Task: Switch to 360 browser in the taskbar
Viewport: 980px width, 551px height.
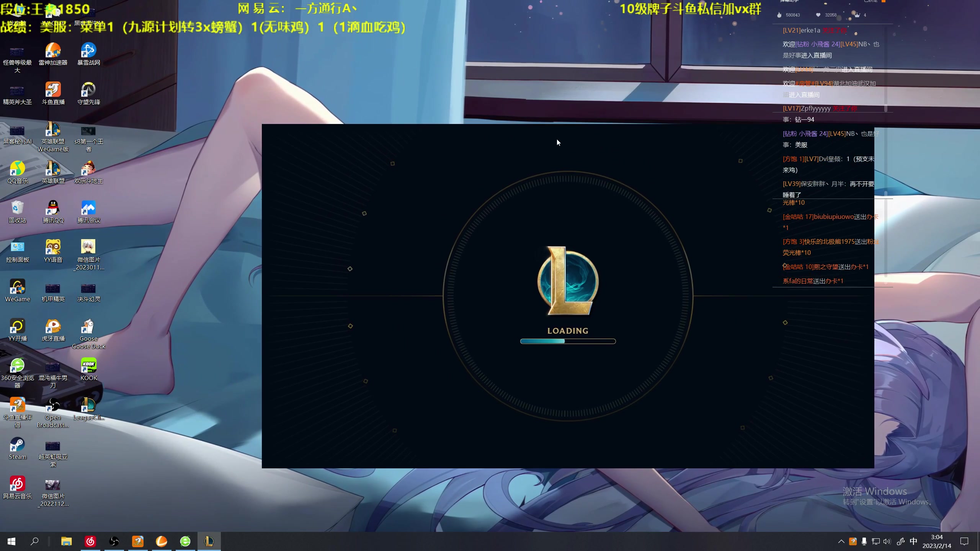Action: [x=185, y=541]
